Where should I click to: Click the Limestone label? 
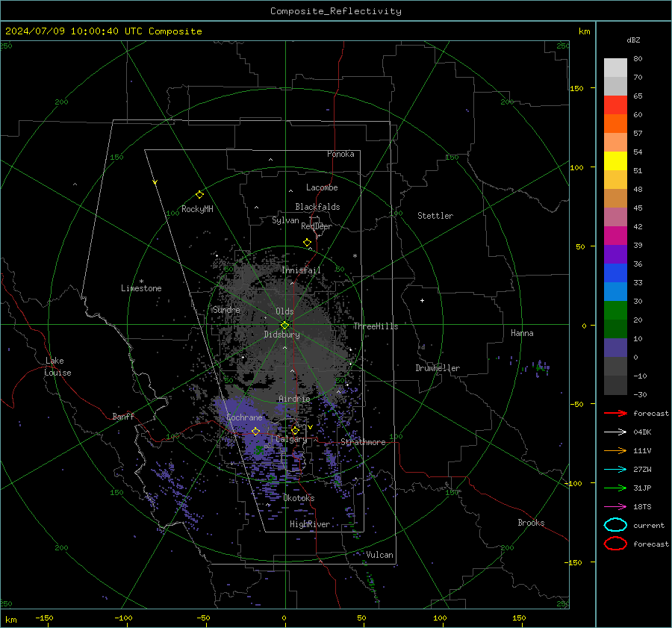click(141, 288)
